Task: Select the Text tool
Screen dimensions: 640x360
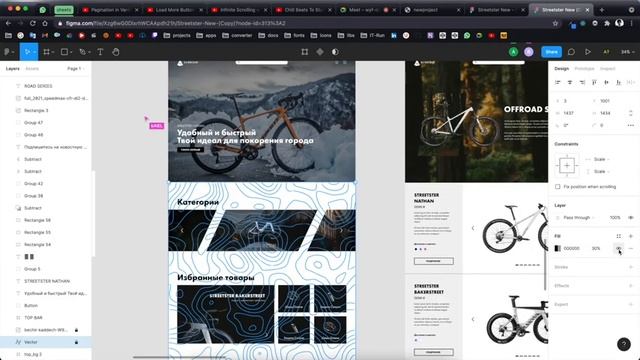Action: coord(100,52)
